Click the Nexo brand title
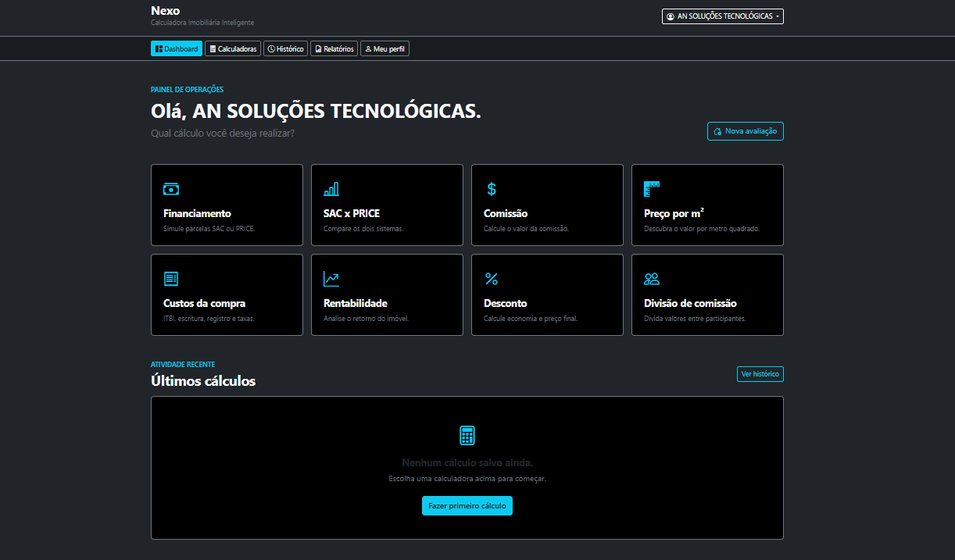 [x=165, y=11]
